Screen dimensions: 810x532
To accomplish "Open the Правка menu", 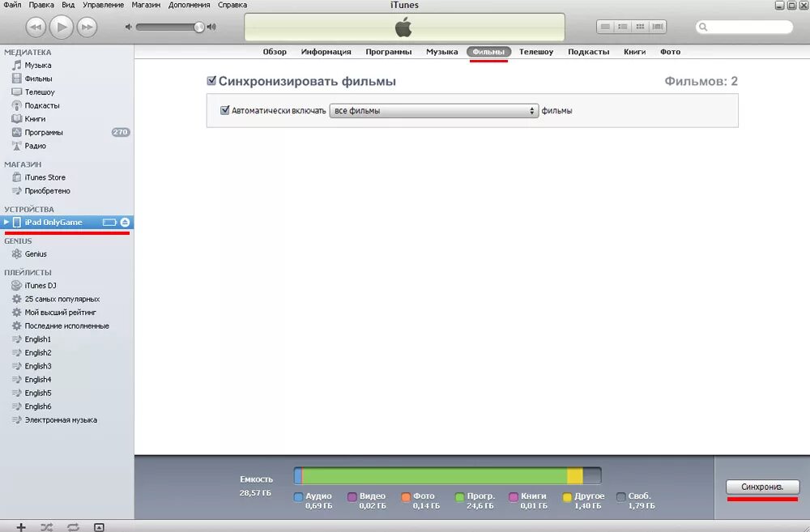I will (41, 5).
